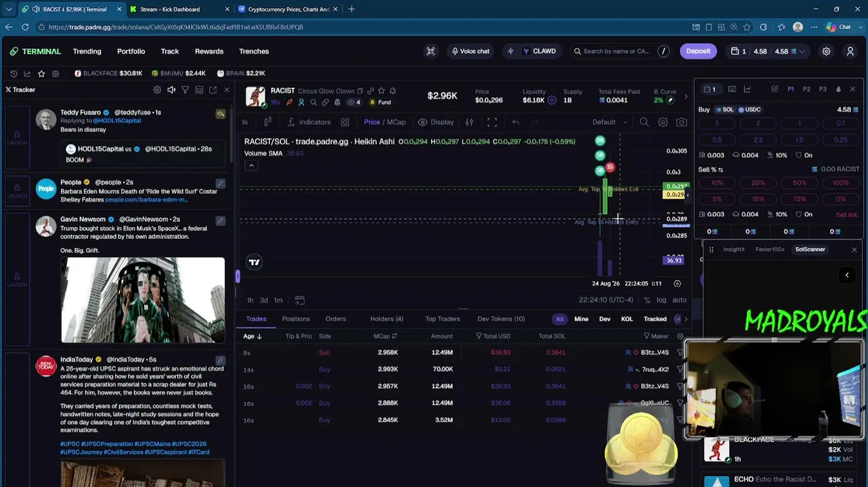Filter trades by KOL

(627, 319)
